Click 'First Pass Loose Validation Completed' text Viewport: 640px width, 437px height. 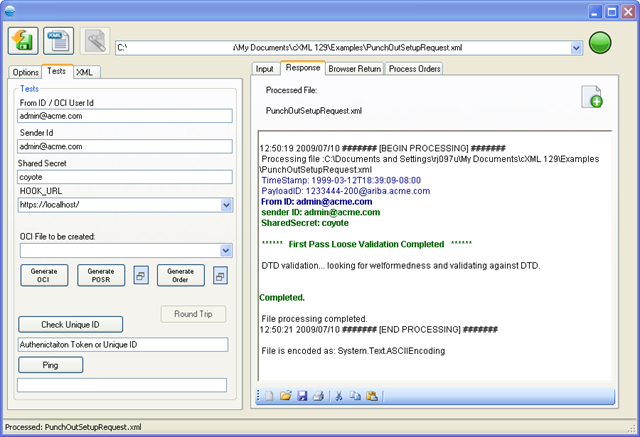point(366,244)
